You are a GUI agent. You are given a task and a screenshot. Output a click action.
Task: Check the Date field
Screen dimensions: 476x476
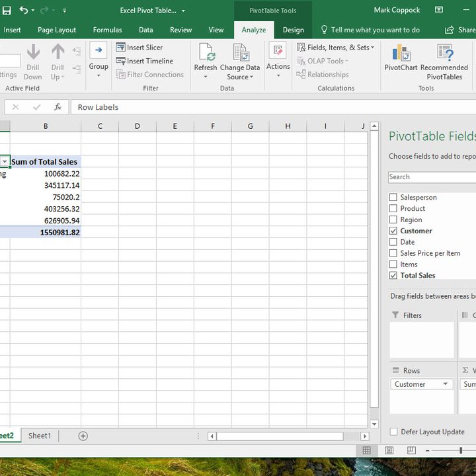click(393, 242)
